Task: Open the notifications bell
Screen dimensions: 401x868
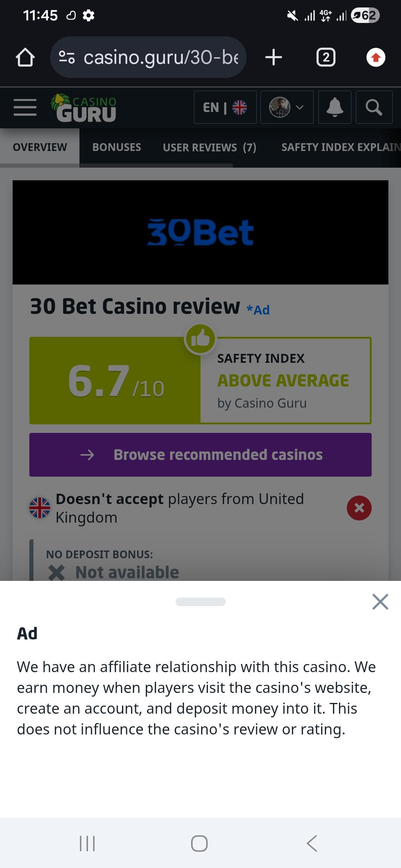Action: [335, 107]
